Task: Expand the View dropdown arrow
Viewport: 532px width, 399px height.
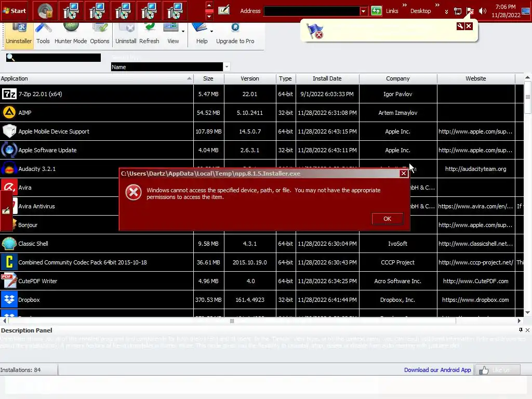Action: point(183,32)
